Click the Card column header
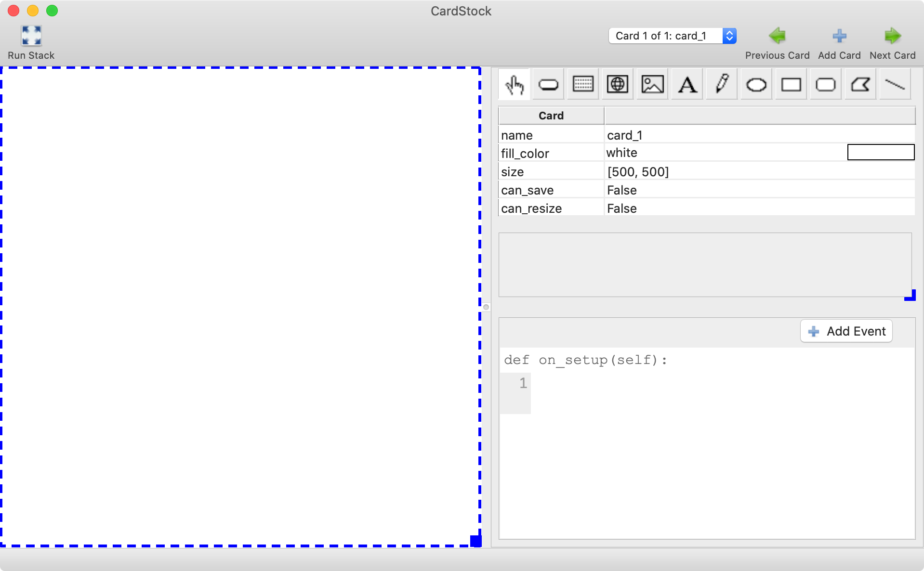This screenshot has width=924, height=571. point(551,116)
